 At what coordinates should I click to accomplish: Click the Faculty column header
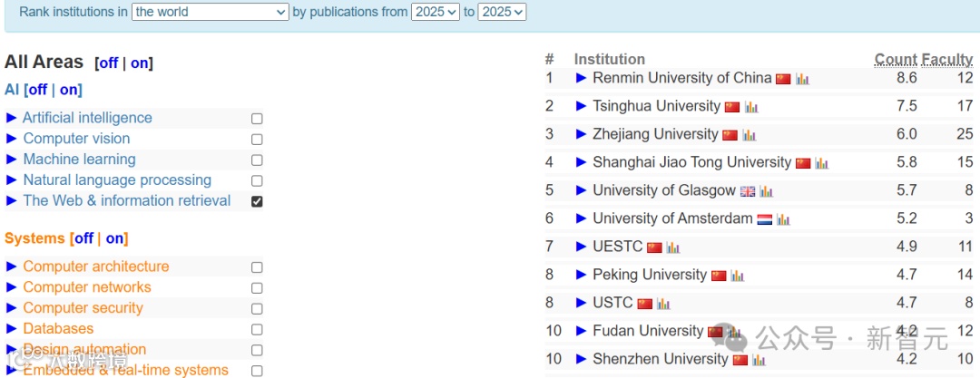click(x=947, y=59)
